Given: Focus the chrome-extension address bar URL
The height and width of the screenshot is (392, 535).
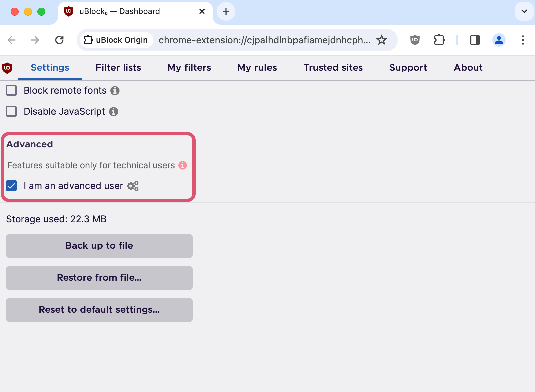Looking at the screenshot, I should [x=264, y=40].
